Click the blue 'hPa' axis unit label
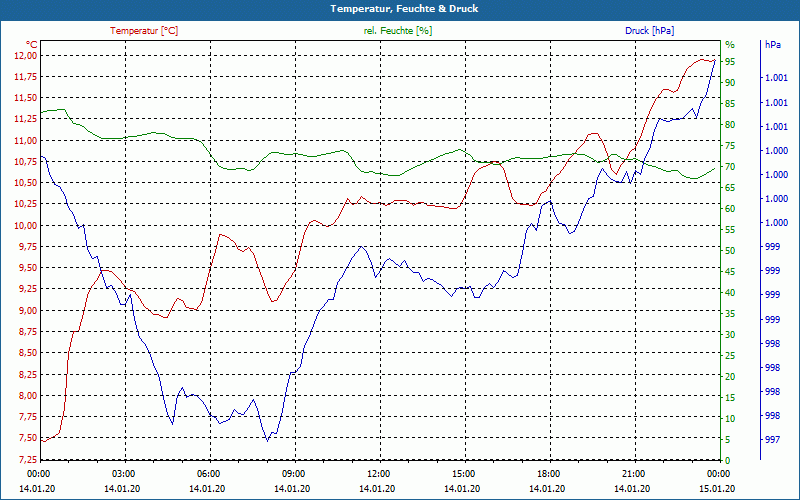800x500 pixels. coord(772,44)
